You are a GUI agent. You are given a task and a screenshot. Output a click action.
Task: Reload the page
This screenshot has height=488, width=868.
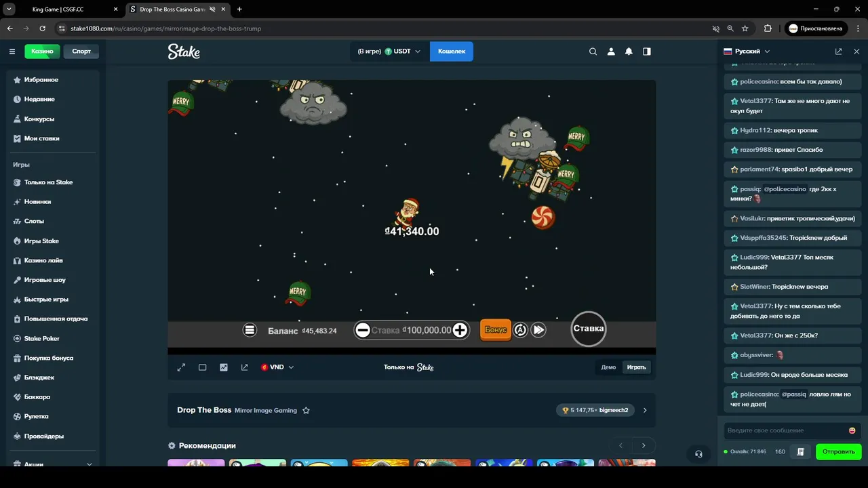pyautogui.click(x=42, y=28)
